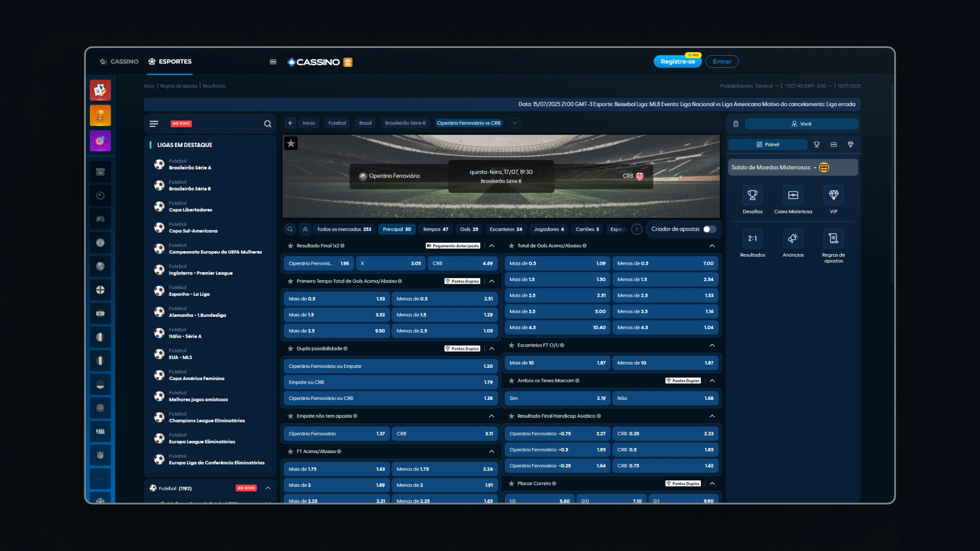Open Anúncios announcements icon
This screenshot has width=980, height=551.
(x=793, y=239)
